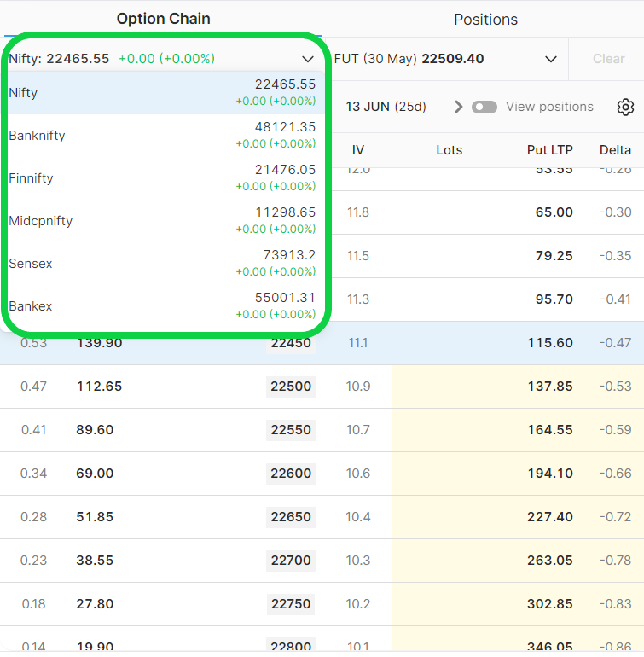Click IV value 11.8
The width and height of the screenshot is (644, 657).
[x=358, y=212]
